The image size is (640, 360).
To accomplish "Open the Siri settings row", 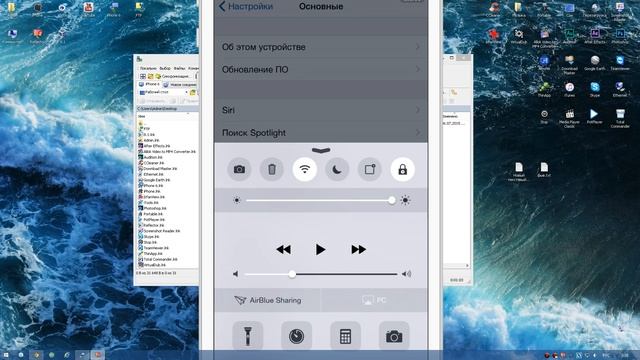I will coord(321,110).
